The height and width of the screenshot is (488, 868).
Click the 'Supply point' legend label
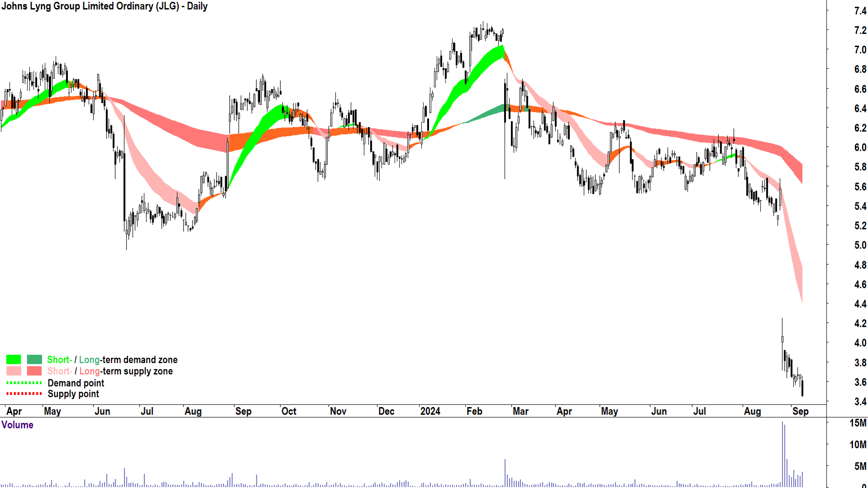(73, 394)
